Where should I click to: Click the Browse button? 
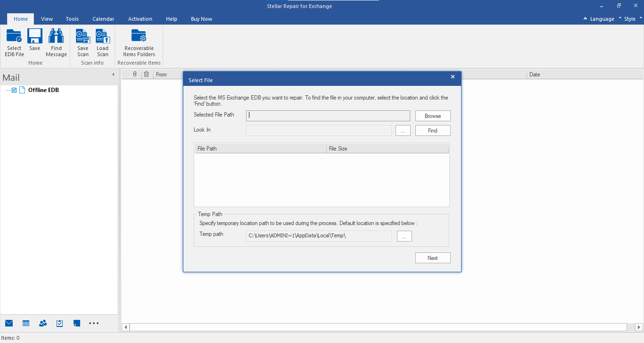pos(432,116)
